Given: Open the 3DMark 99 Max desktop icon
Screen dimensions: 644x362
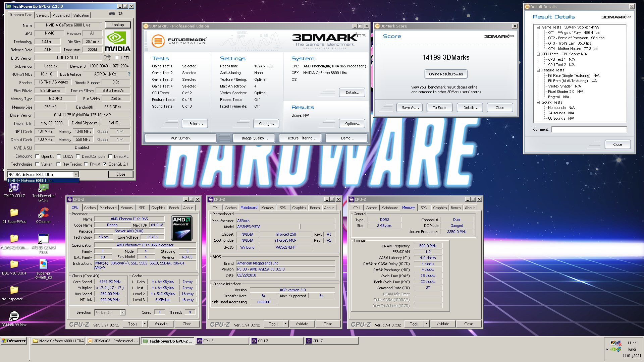Looking at the screenshot, I should (x=14, y=319).
